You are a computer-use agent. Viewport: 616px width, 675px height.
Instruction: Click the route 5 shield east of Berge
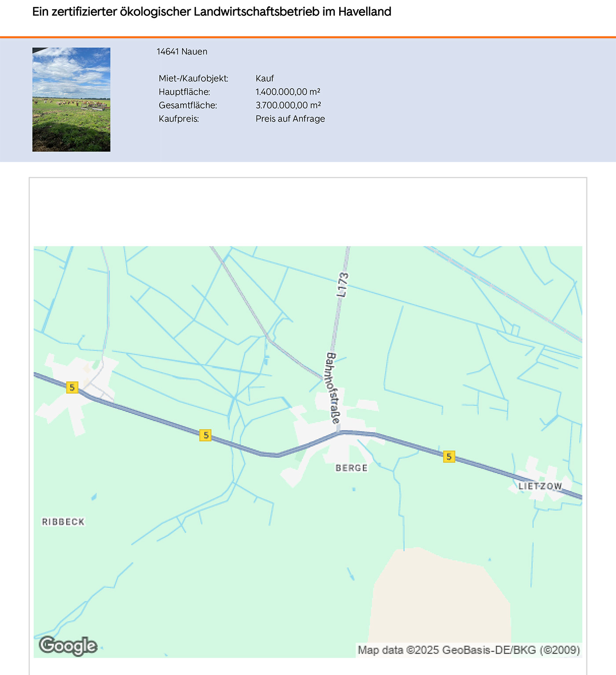pyautogui.click(x=449, y=457)
